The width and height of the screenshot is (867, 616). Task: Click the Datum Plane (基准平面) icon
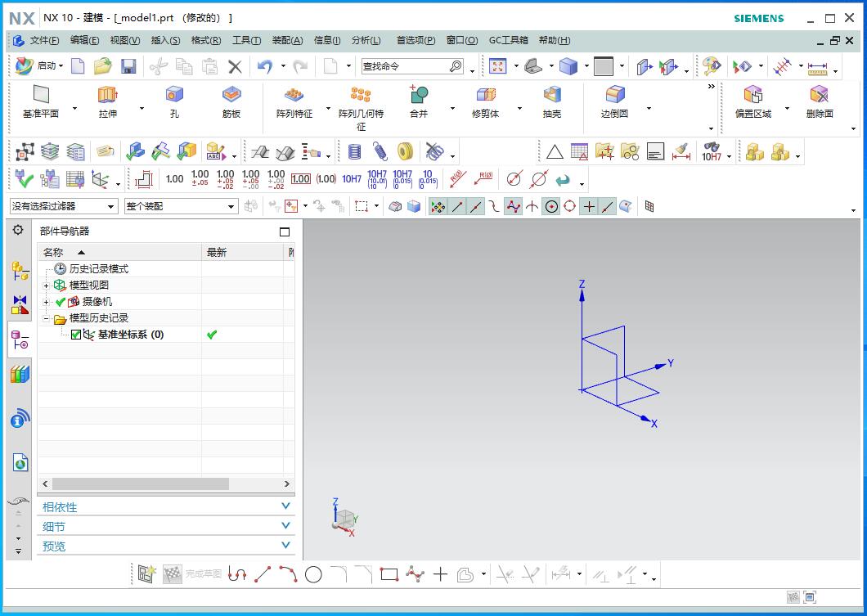point(41,95)
